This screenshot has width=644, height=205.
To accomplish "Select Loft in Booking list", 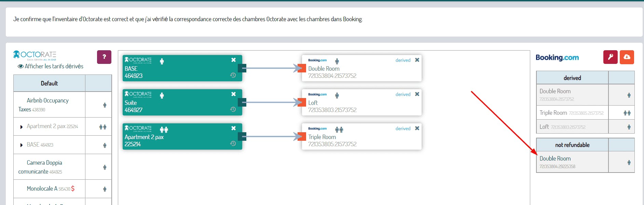I will point(572,126).
